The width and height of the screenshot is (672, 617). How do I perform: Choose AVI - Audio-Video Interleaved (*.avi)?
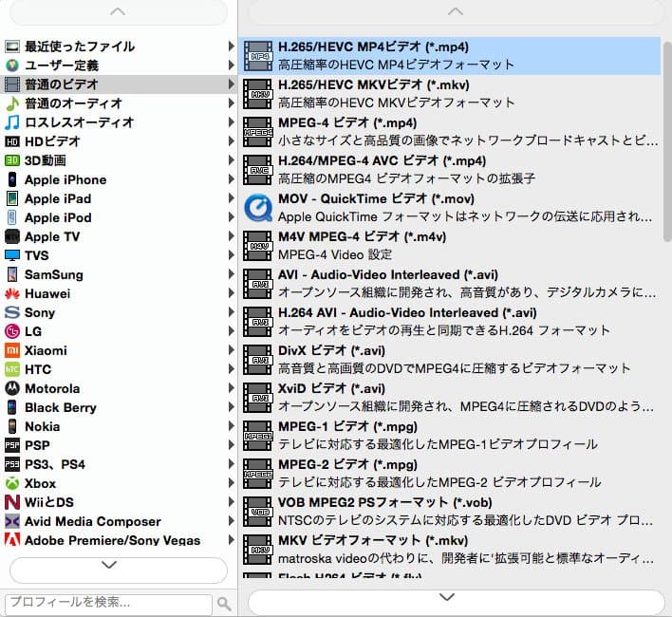point(451,284)
